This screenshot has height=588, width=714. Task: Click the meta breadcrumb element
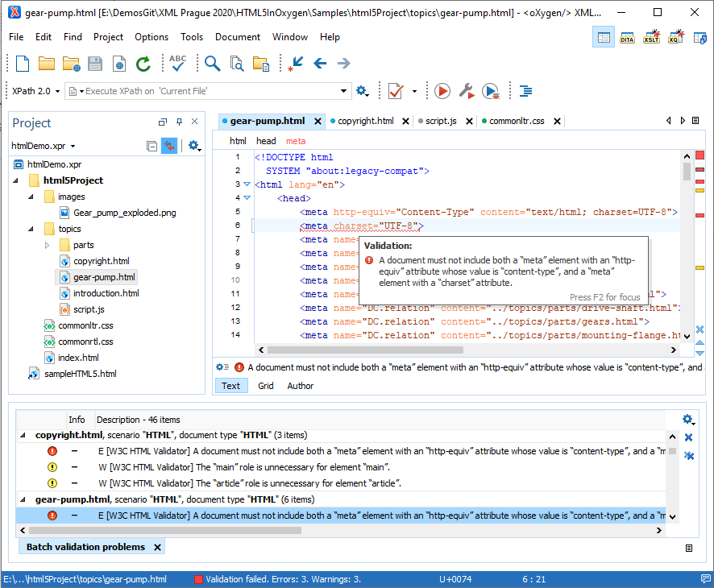[x=296, y=141]
